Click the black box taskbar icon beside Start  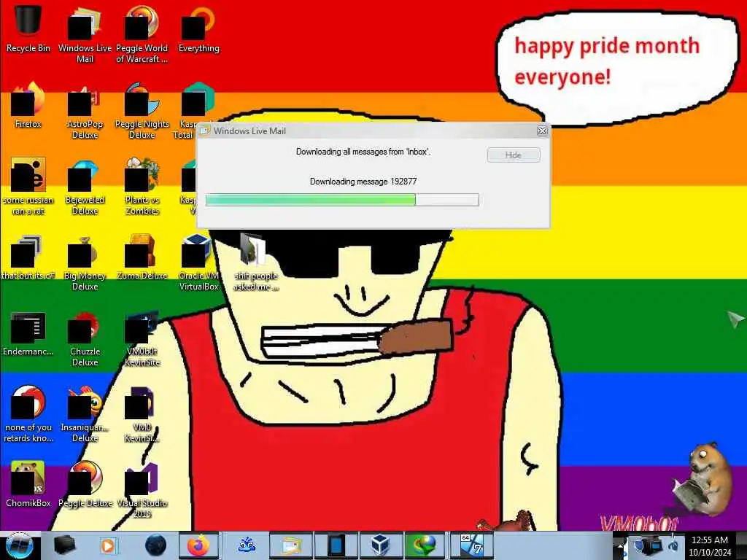tap(64, 545)
